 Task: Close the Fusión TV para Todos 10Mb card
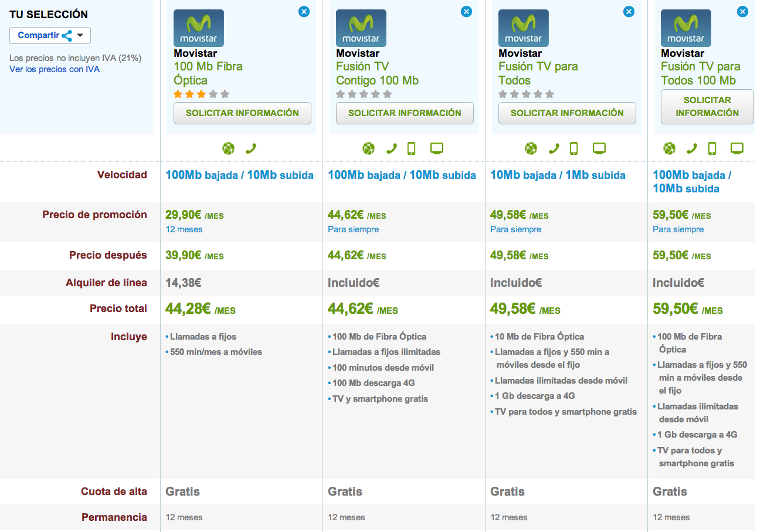pyautogui.click(x=629, y=11)
